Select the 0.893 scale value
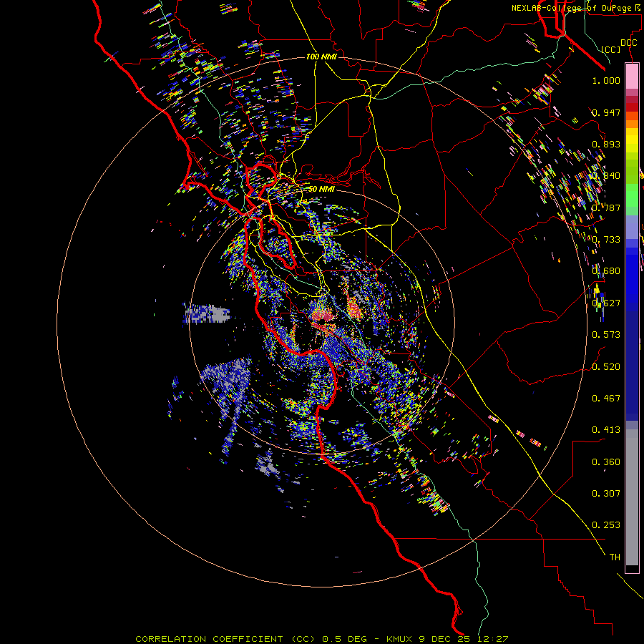 coord(606,144)
